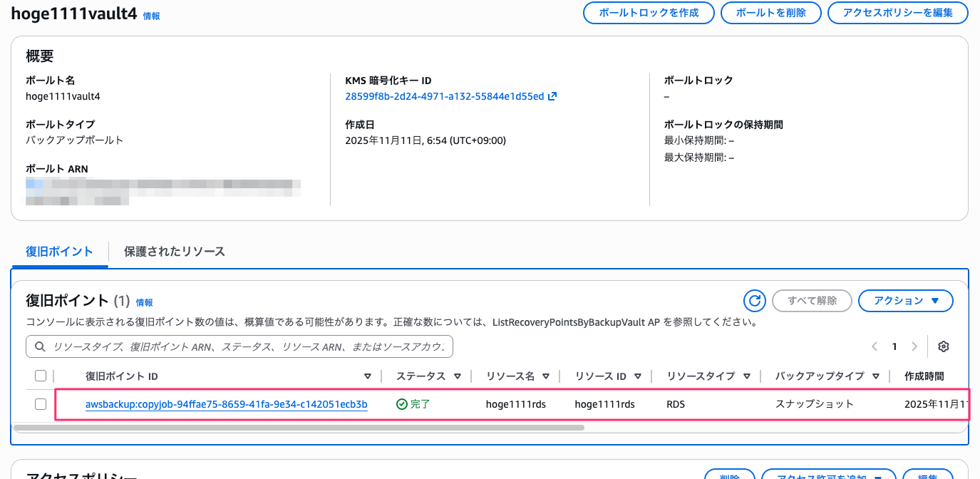Refresh the 復旧ポイント list
Screen dimensions: 980x479
[x=755, y=300]
